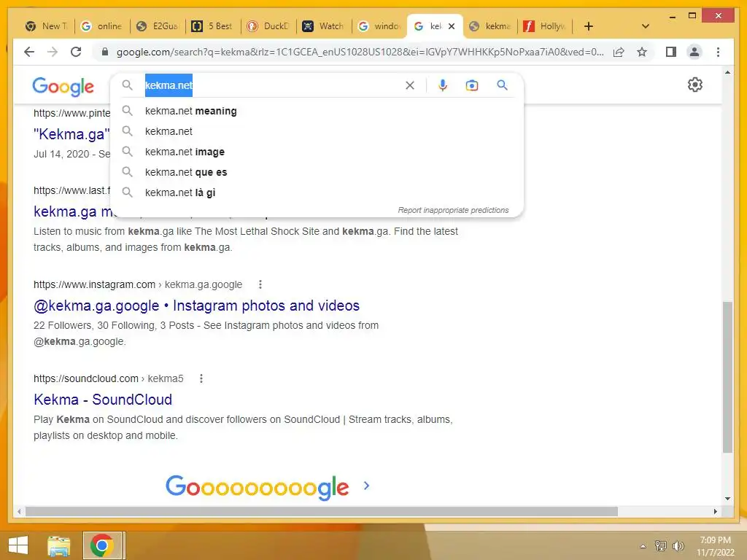
Task: Click Report inappropriate predictions
Action: pos(453,210)
